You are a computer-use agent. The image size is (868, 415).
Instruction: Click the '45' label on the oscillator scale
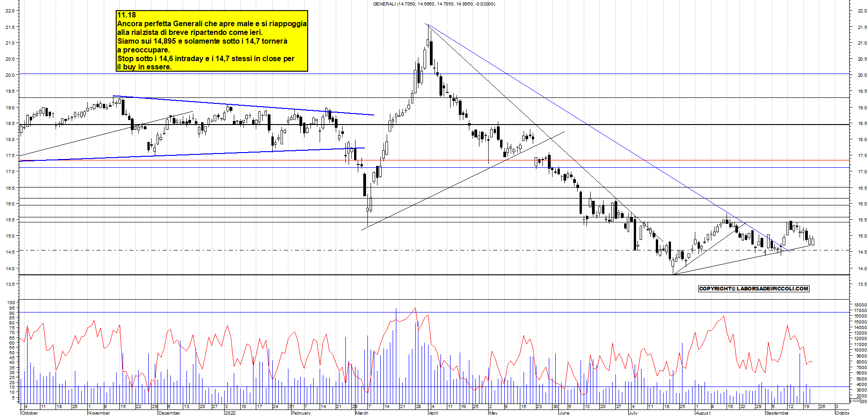[12, 358]
